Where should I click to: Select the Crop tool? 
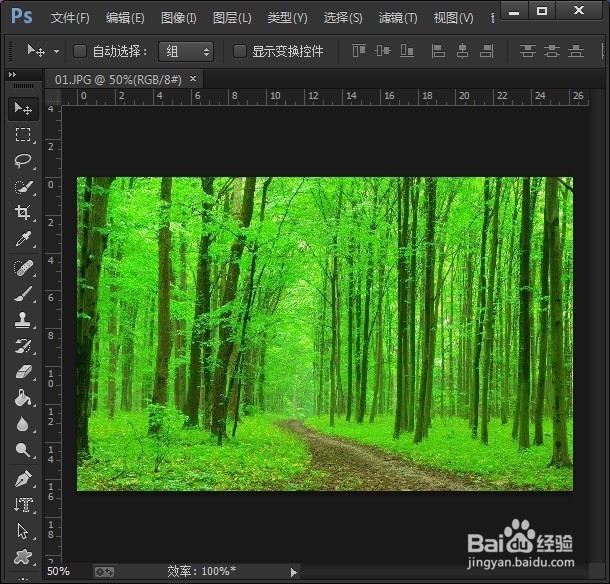coord(23,213)
